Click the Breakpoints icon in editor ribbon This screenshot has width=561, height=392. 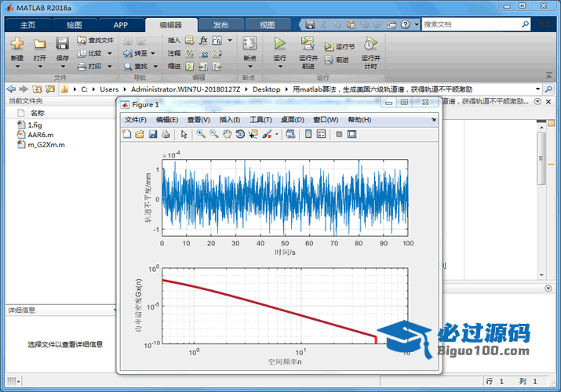pos(250,44)
